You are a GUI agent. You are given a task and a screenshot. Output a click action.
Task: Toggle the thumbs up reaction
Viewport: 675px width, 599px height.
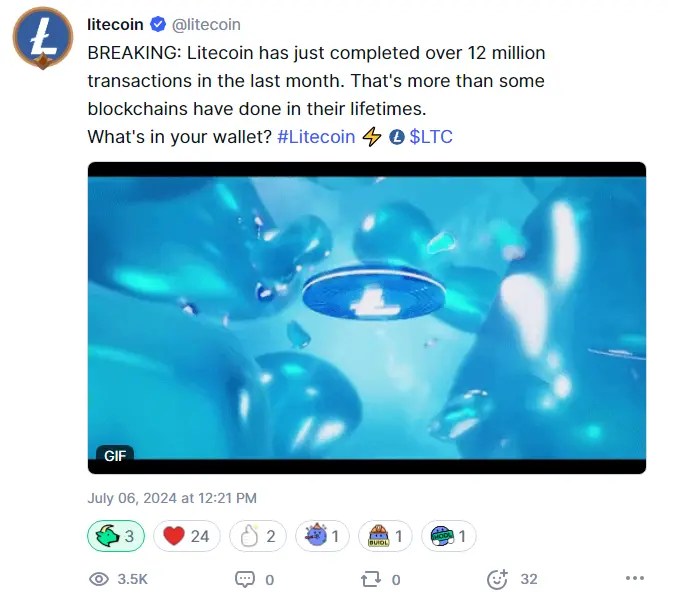[x=257, y=536]
